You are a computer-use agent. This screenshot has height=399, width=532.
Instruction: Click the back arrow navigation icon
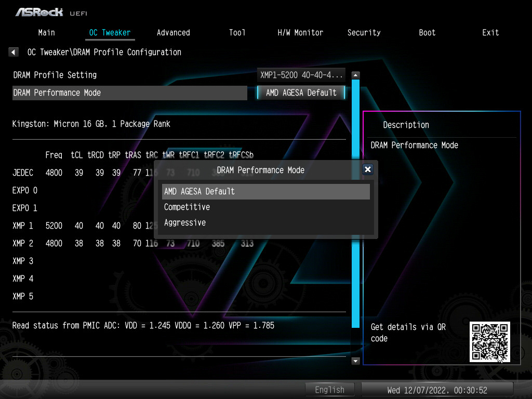[x=13, y=52]
